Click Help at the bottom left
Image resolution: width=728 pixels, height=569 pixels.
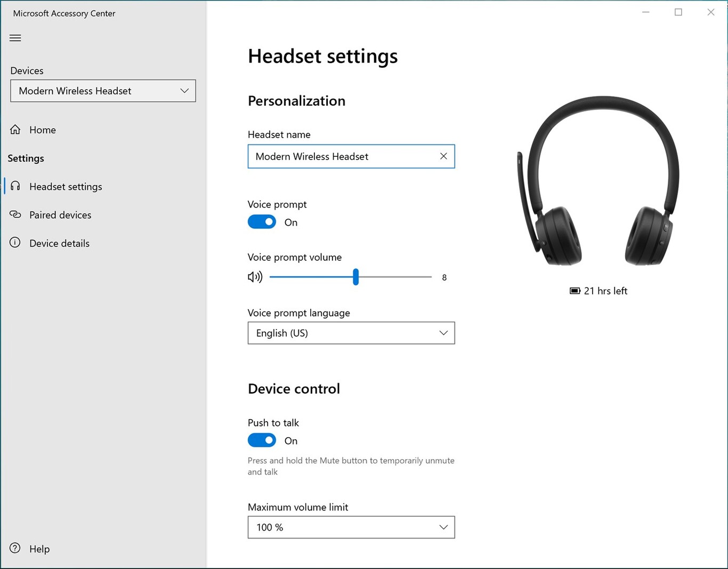pos(39,549)
